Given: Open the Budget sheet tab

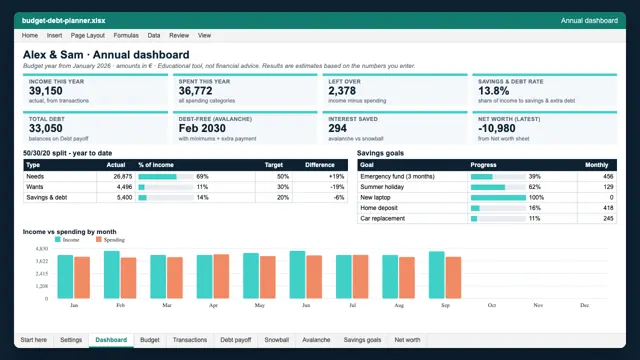Looking at the screenshot, I should click(x=150, y=340).
